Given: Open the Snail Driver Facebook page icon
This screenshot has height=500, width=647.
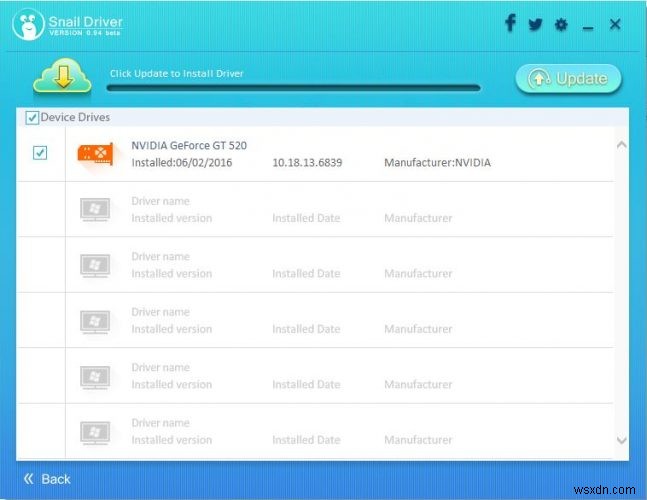Looking at the screenshot, I should [x=511, y=23].
